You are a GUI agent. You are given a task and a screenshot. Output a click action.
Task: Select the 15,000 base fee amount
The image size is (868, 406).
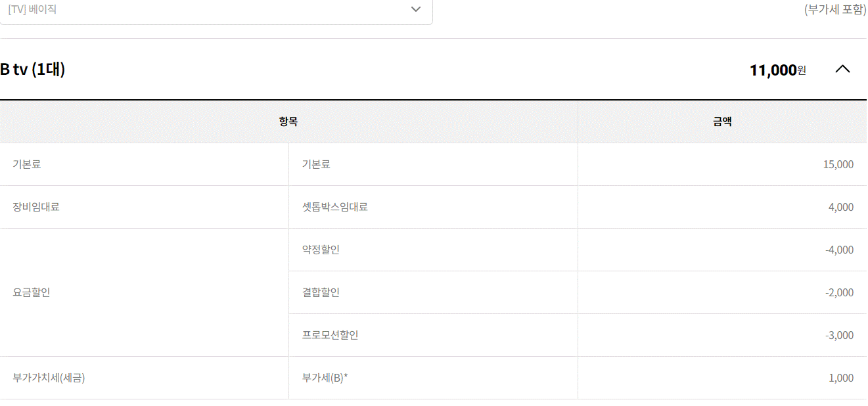point(838,164)
